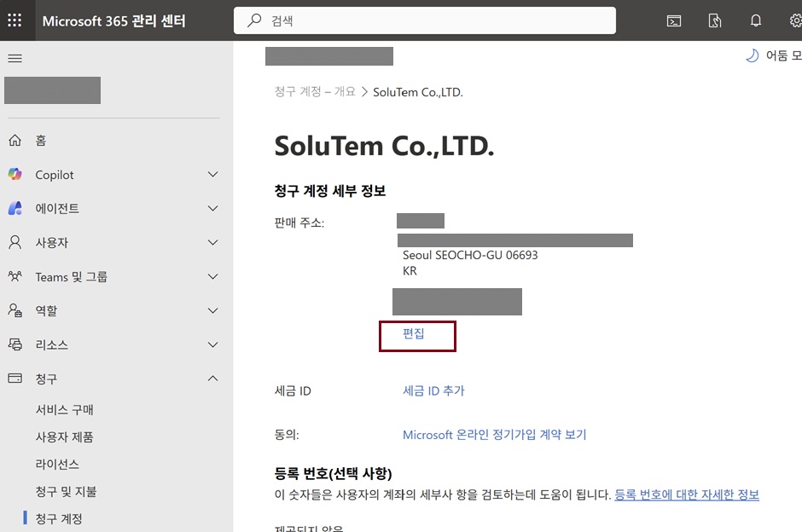Click the '세금 ID' label

coord(293,391)
